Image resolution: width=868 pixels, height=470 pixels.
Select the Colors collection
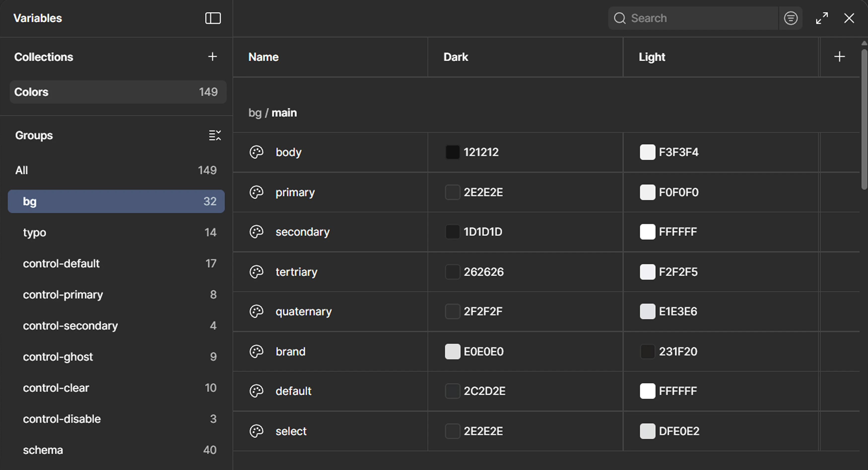[x=118, y=92]
